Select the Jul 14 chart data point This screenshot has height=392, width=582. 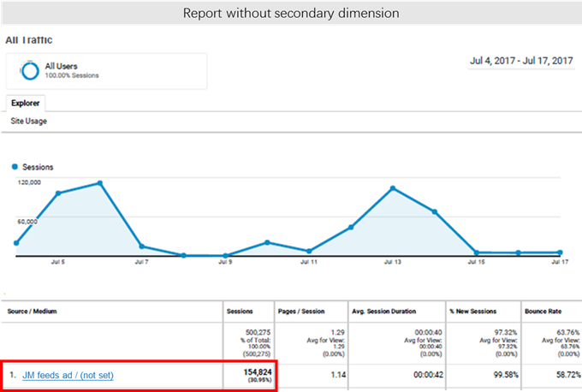(435, 211)
